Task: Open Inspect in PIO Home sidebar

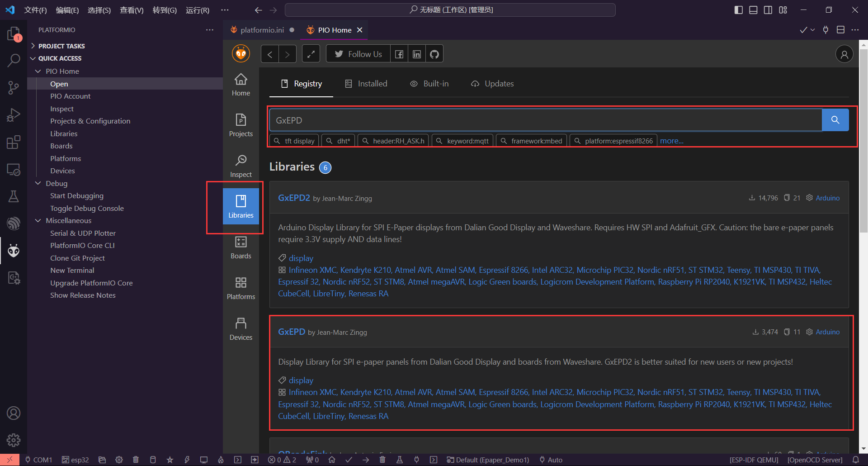Action: (241, 166)
